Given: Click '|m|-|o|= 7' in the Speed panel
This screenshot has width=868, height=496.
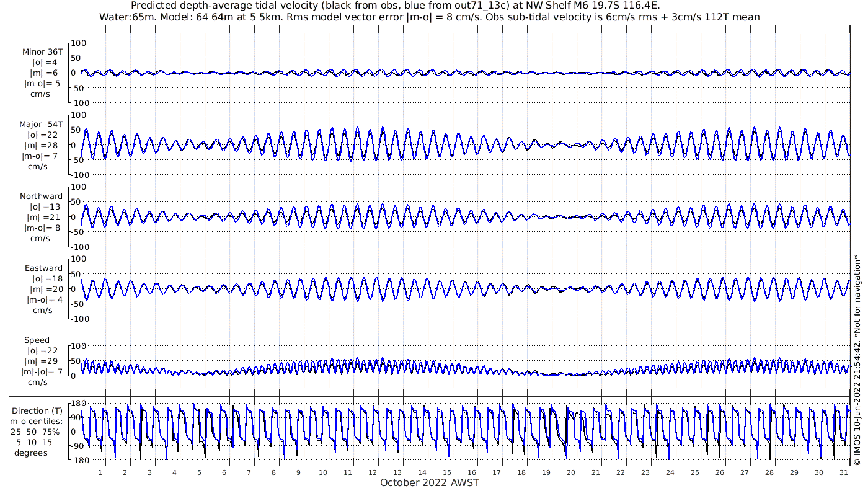Looking at the screenshot, I should (42, 372).
